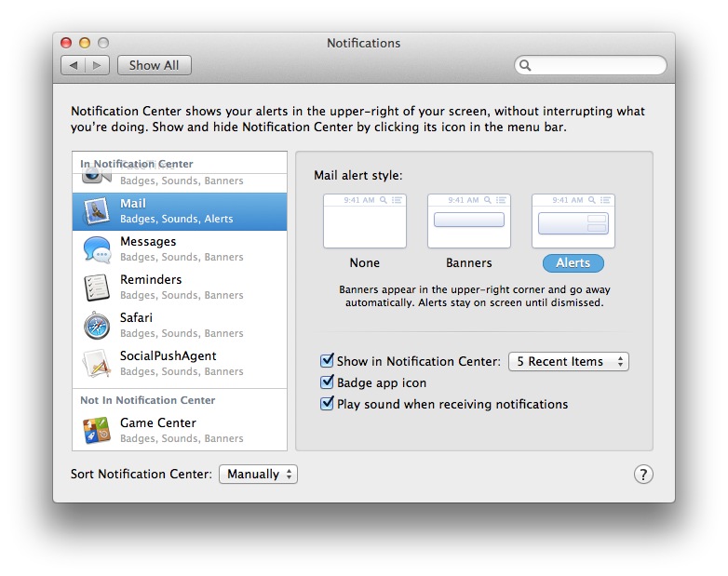Select SocialPushAgent in the app list

click(x=180, y=364)
